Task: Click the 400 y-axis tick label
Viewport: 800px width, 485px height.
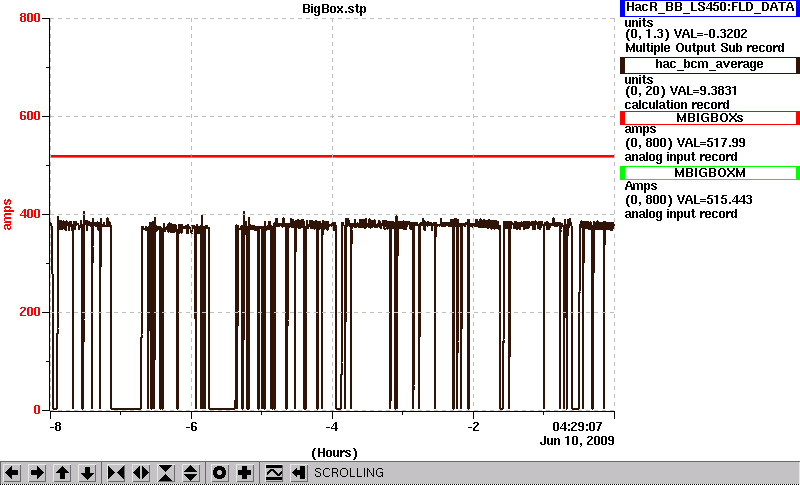Action: coord(30,214)
